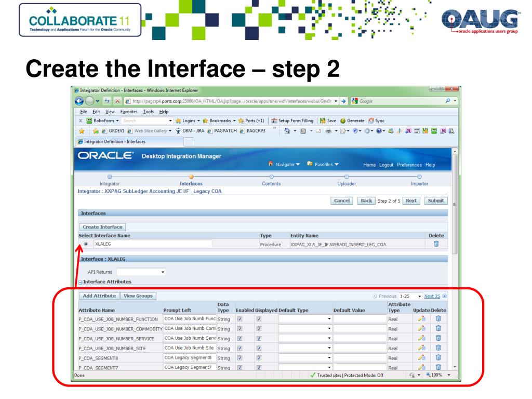532x399 pixels.
Task: Open the View menu
Action: point(110,112)
